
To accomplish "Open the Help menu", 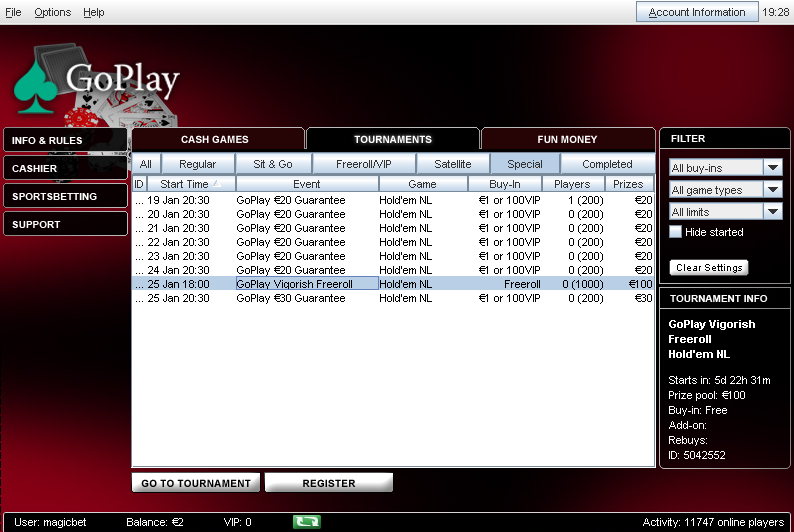I will point(94,12).
